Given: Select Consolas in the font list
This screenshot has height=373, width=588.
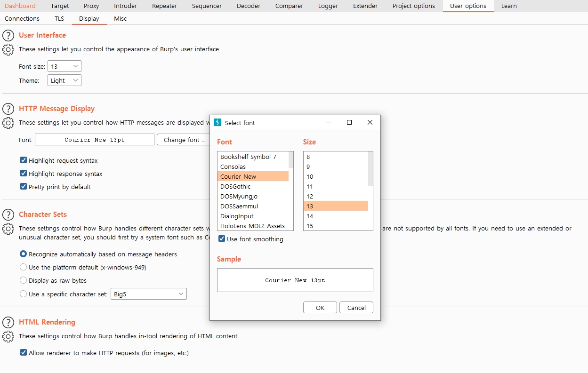Looking at the screenshot, I should tap(253, 167).
